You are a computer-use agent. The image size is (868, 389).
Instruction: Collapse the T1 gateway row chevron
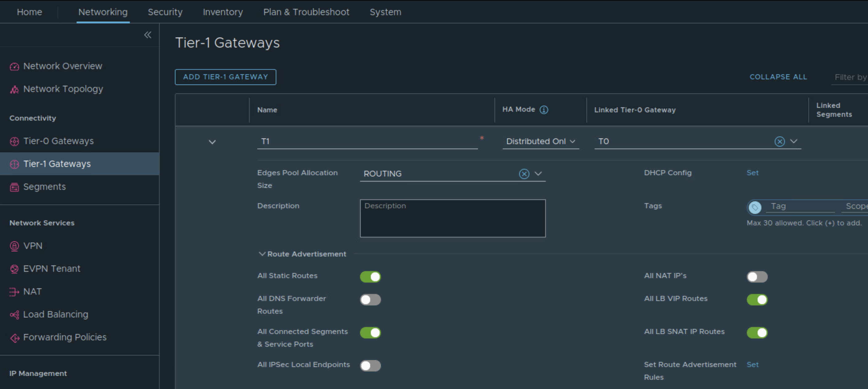point(212,142)
